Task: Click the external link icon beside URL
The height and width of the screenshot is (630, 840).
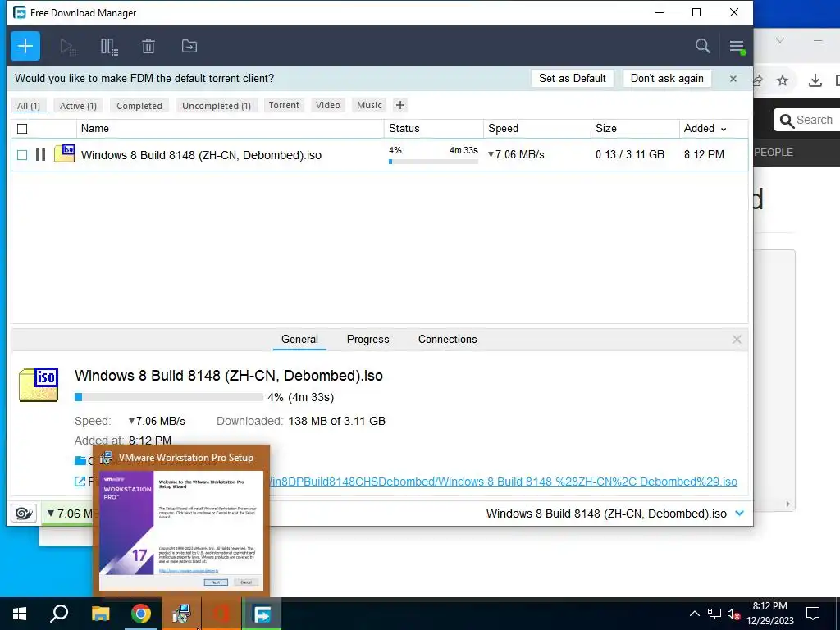Action: pos(80,481)
